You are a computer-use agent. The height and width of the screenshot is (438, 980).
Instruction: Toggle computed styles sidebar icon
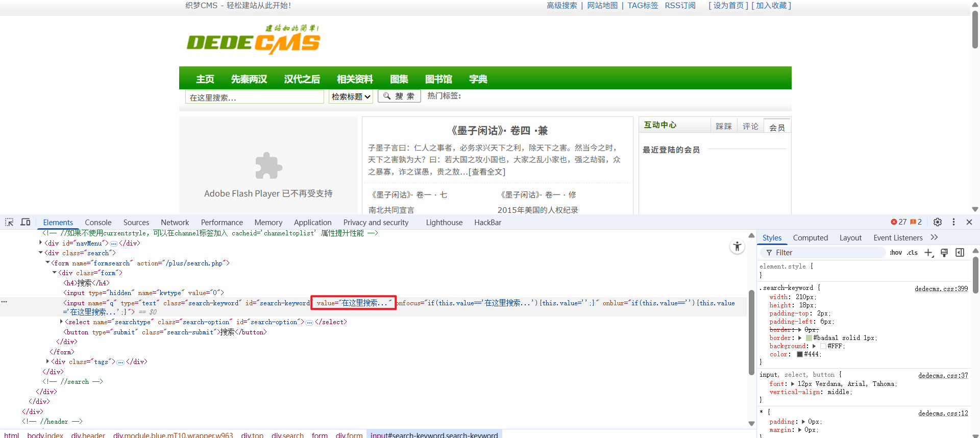960,253
